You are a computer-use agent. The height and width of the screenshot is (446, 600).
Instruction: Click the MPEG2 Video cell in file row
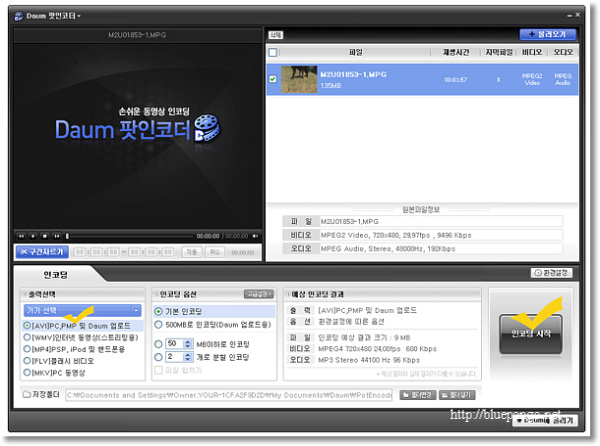[x=532, y=79]
